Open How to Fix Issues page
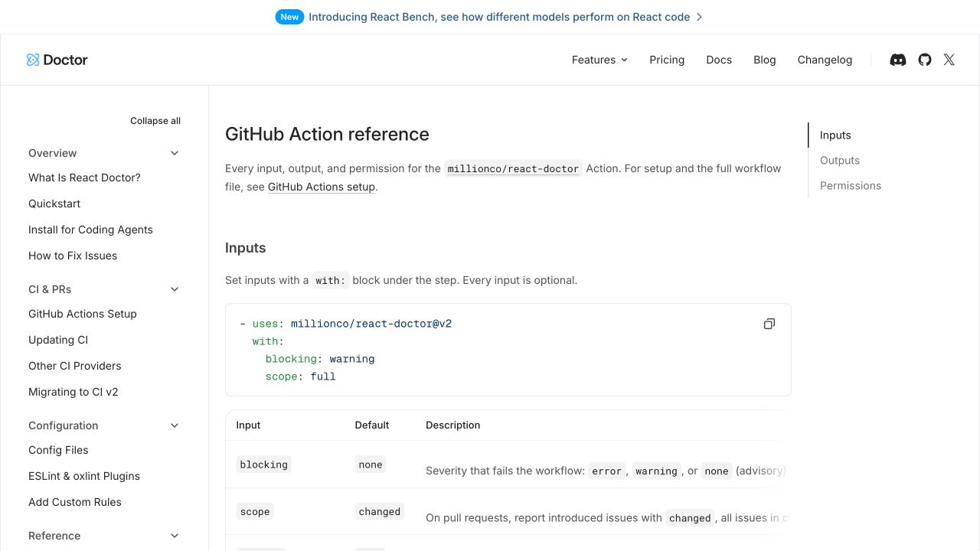This screenshot has height=551, width=980. (73, 256)
